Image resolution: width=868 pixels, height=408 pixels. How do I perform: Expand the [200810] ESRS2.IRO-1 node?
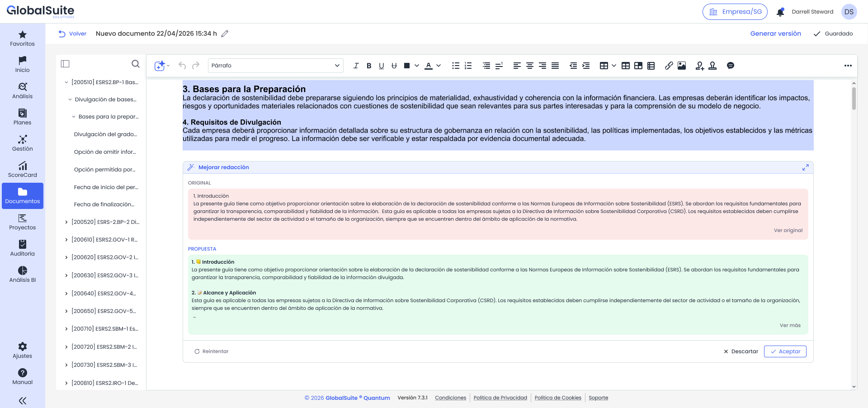click(x=66, y=383)
